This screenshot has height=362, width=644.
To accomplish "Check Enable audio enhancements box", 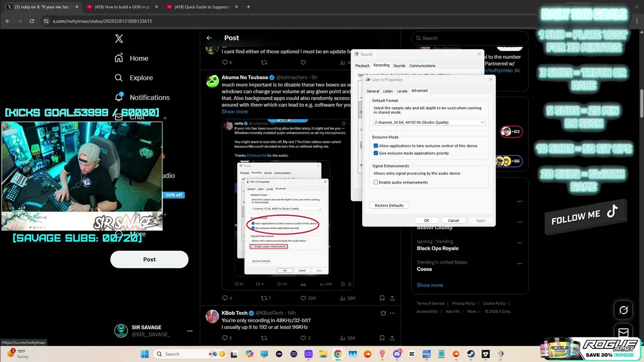I will coord(376,182).
